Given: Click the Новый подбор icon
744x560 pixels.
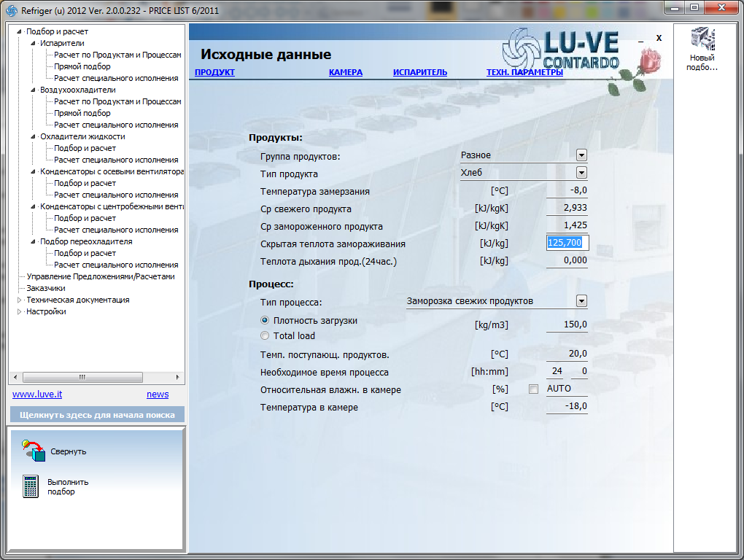Looking at the screenshot, I should tap(702, 39).
